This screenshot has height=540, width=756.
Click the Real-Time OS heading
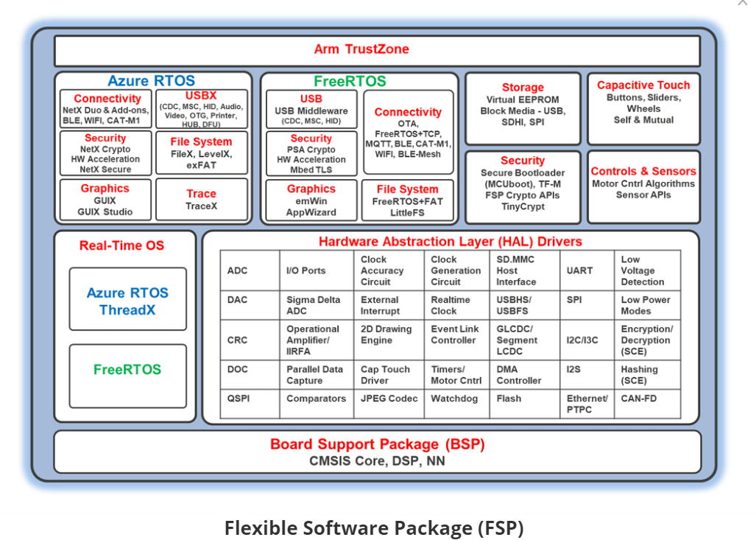[x=121, y=245]
